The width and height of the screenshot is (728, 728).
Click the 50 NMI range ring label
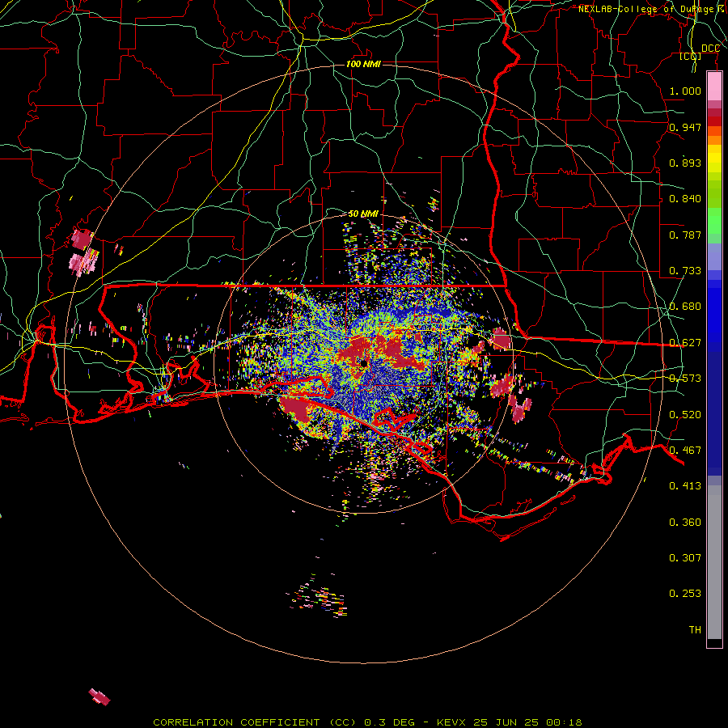click(363, 214)
